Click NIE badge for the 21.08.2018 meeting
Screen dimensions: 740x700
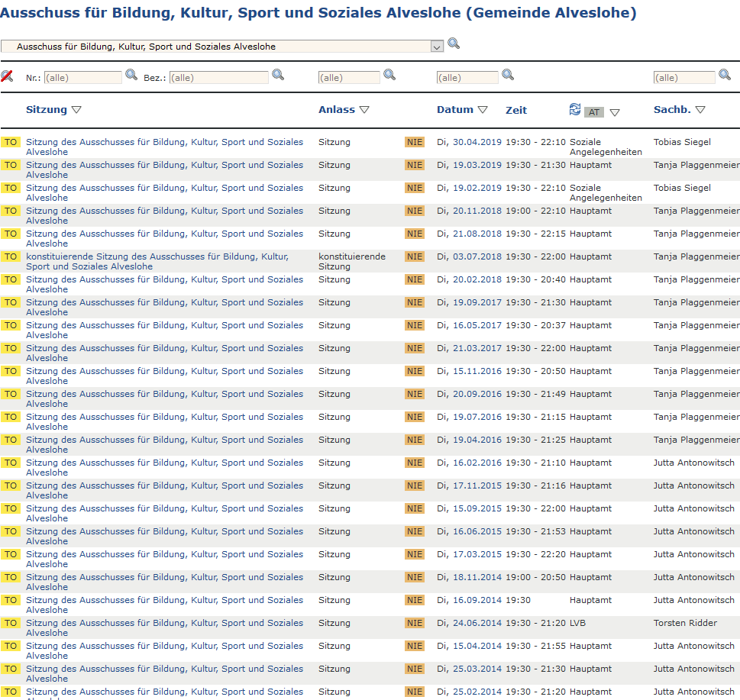pyautogui.click(x=415, y=234)
